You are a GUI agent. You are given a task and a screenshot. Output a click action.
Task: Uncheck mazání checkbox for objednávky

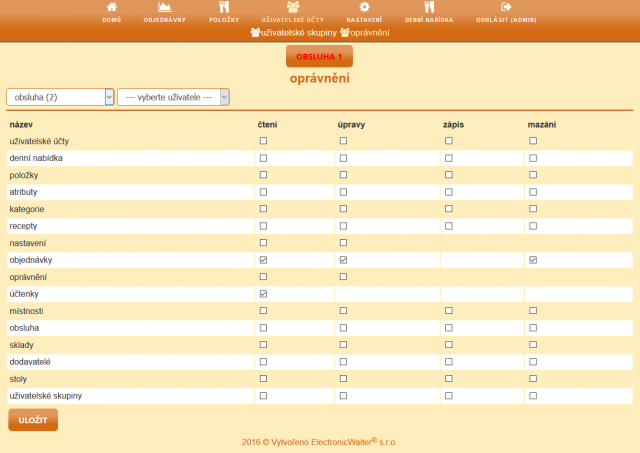[x=533, y=260]
